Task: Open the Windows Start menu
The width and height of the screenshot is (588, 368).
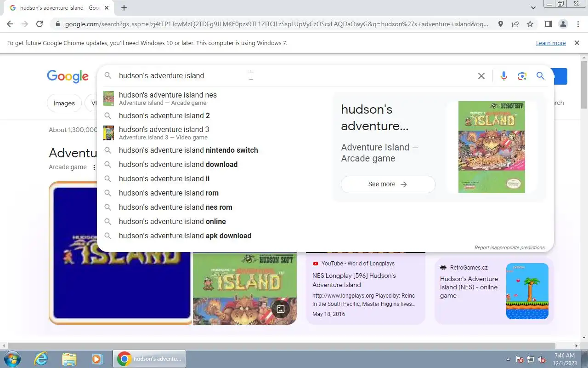Action: [12, 359]
